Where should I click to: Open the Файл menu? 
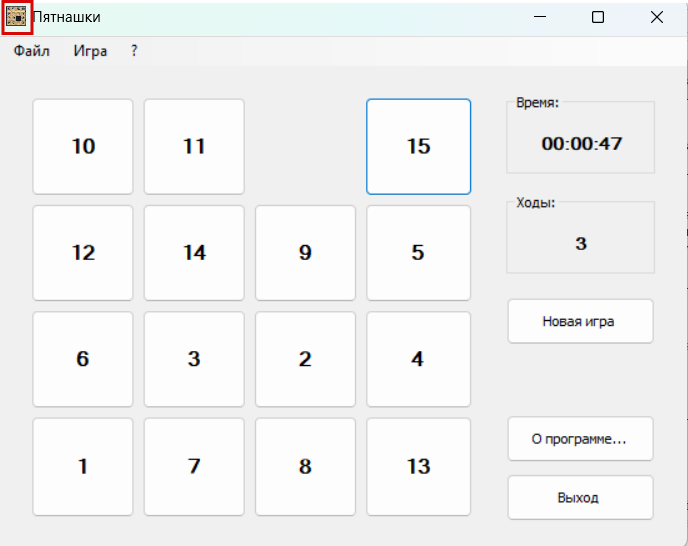pyautogui.click(x=32, y=51)
